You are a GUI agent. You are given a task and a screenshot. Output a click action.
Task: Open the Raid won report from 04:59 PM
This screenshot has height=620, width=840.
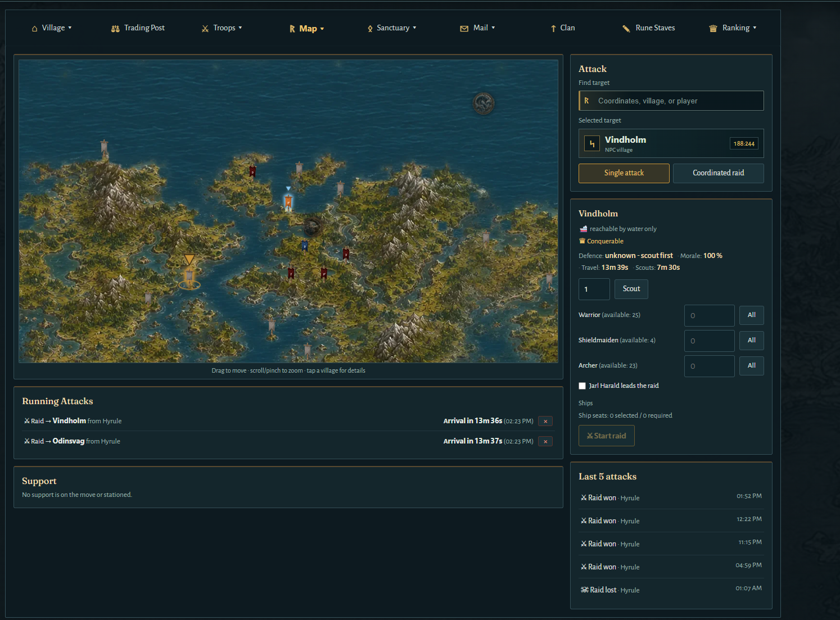pos(671,567)
